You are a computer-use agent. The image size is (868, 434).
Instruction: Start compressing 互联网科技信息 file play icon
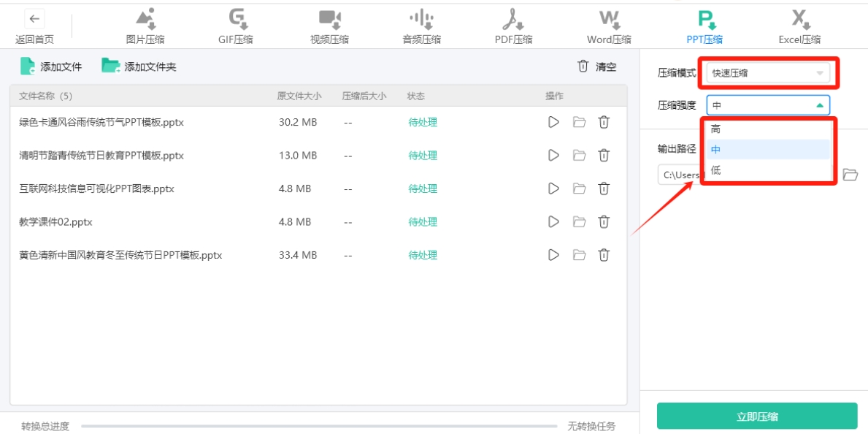pos(553,189)
